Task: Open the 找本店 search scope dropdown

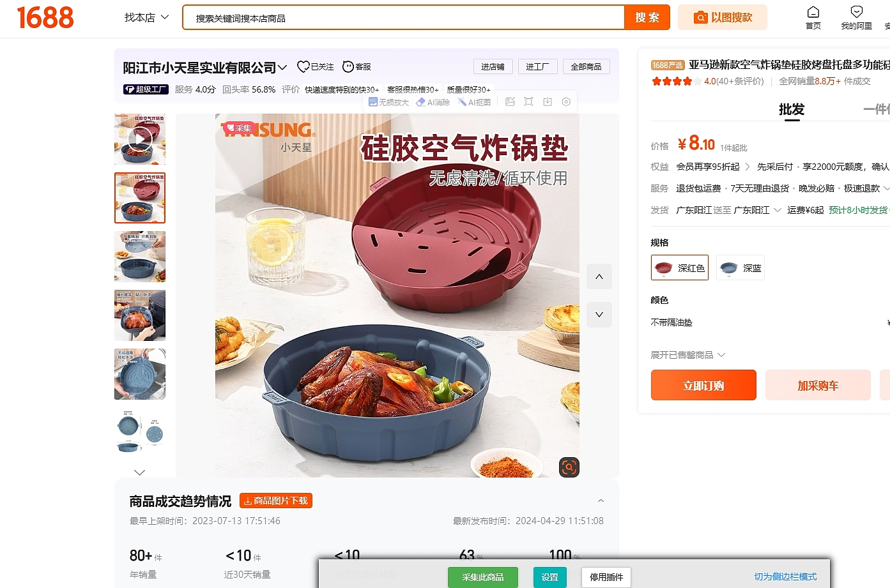Action: point(146,17)
